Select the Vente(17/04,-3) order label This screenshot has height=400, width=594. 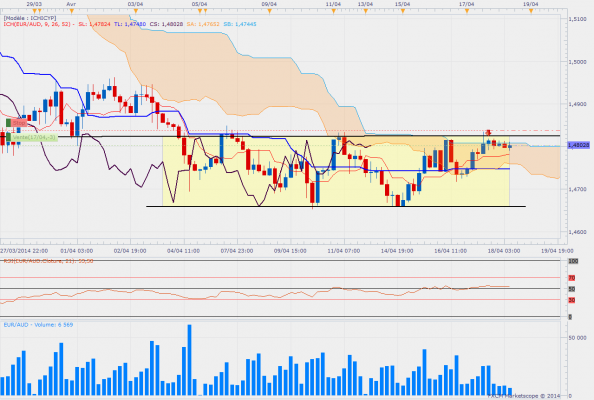[34, 137]
